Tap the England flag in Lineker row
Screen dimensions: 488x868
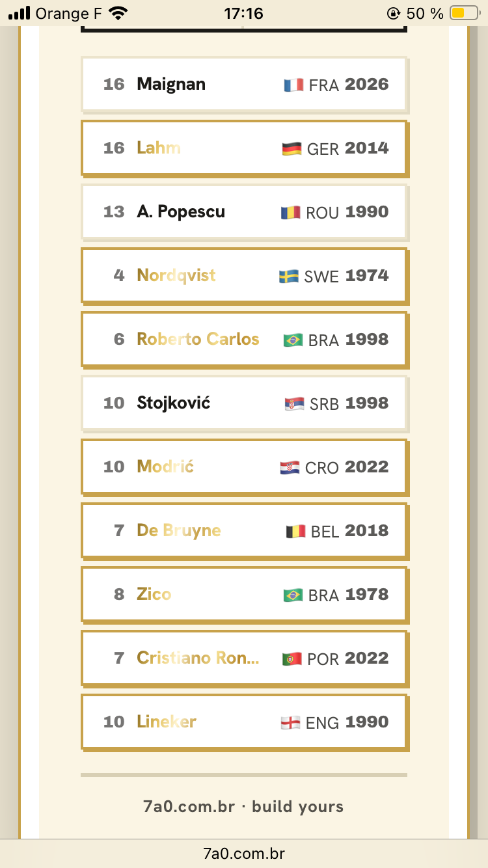pos(290,723)
